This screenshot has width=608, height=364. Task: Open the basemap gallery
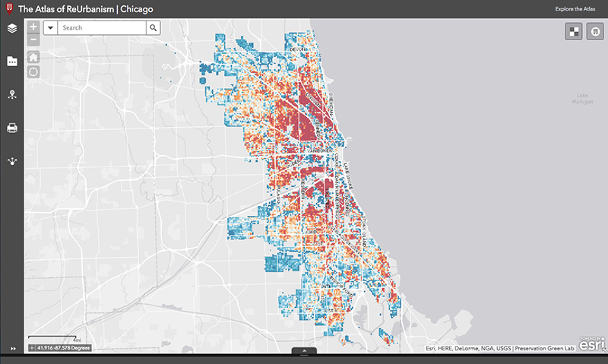(574, 31)
